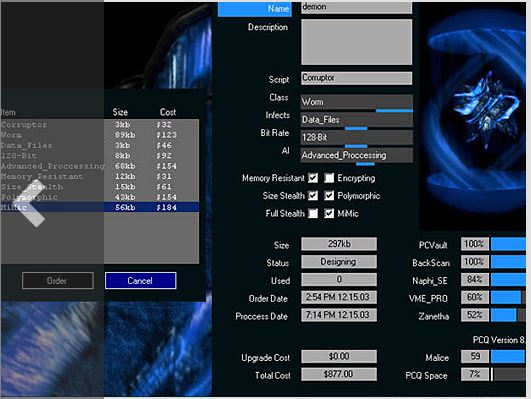Click the Cost column header
531x399 pixels.
click(x=168, y=112)
